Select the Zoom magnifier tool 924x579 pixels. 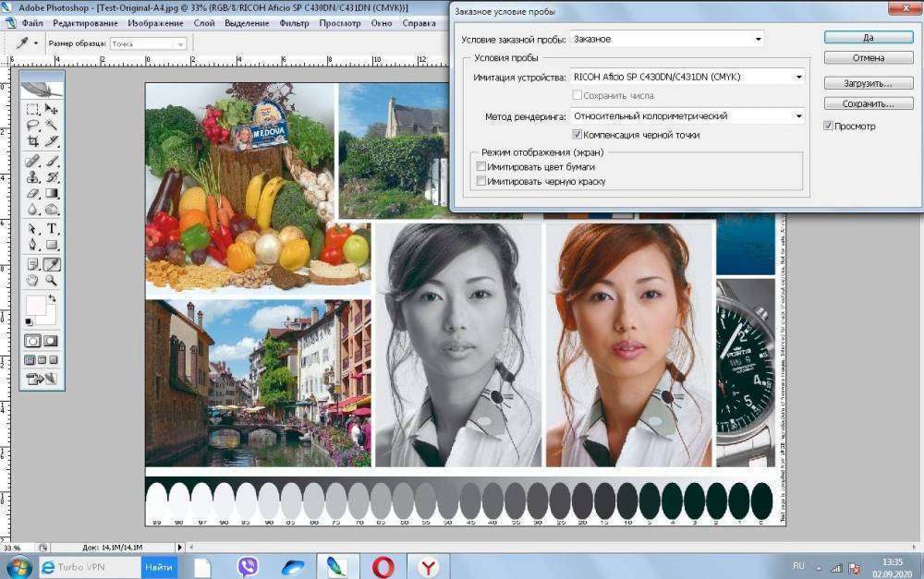[53, 280]
